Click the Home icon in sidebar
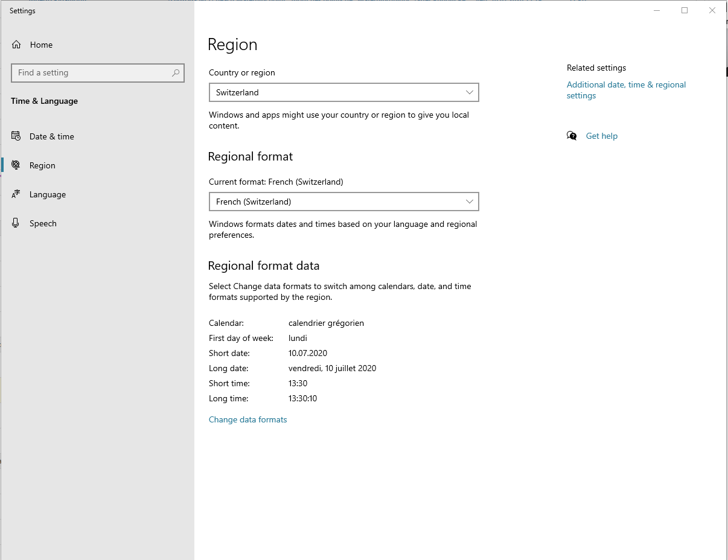 click(16, 45)
